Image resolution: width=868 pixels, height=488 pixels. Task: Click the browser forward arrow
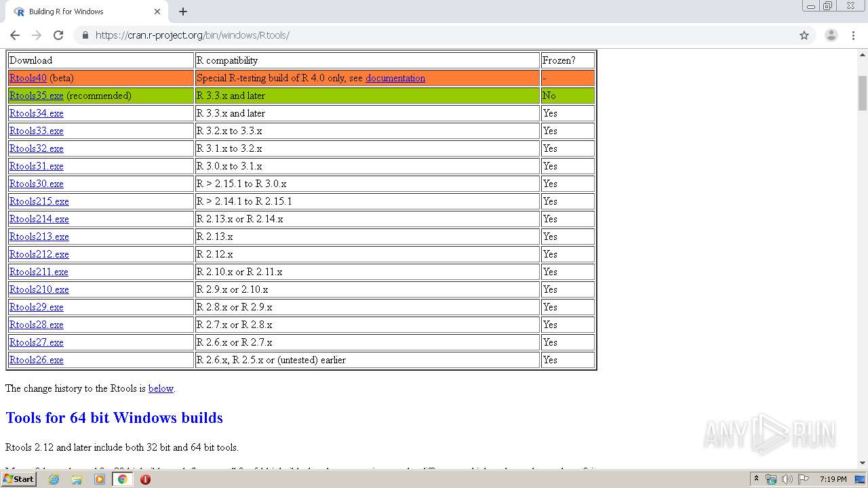[x=37, y=35]
